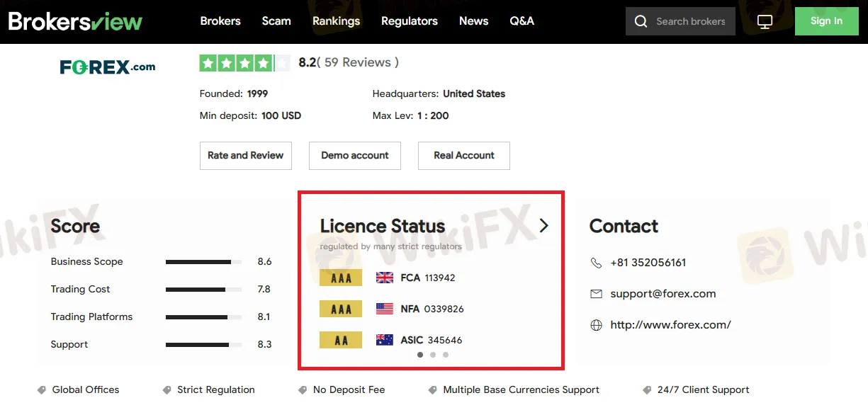Click the Trading Platforms score 8.1
Viewport: 868px width, 410px height.
point(264,317)
